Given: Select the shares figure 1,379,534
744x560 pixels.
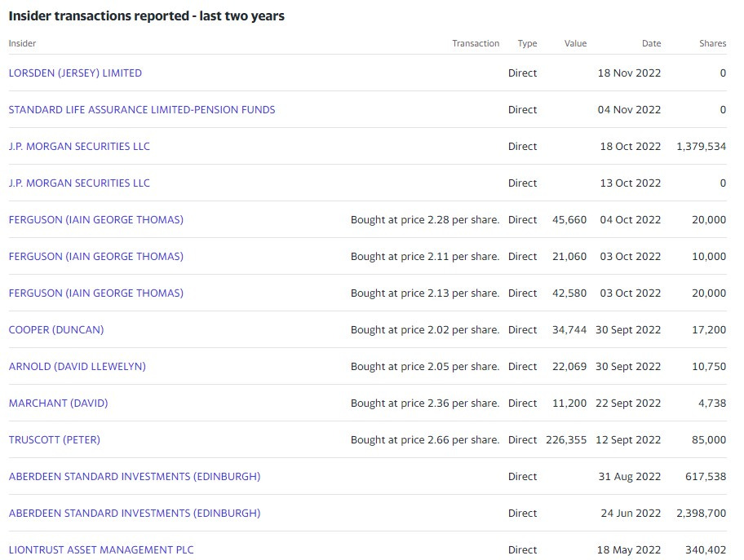Looking at the screenshot, I should pos(702,146).
